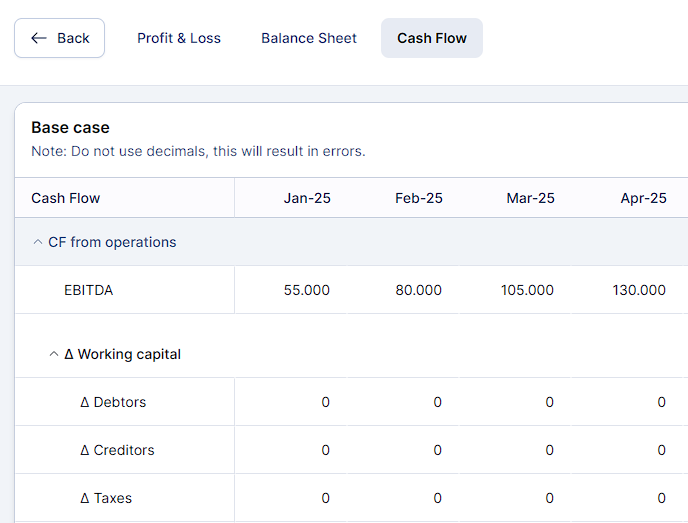Switch to the Profit & Loss tab
This screenshot has height=523, width=688.
click(x=179, y=38)
